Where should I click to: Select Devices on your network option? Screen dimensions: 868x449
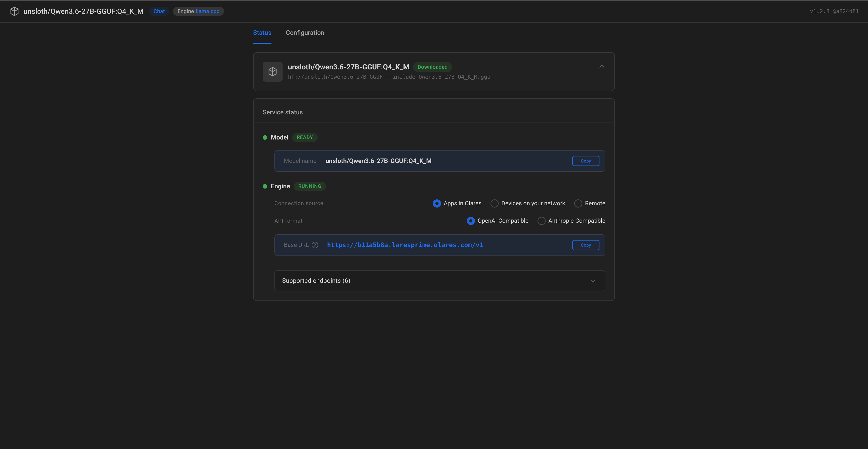tap(494, 203)
